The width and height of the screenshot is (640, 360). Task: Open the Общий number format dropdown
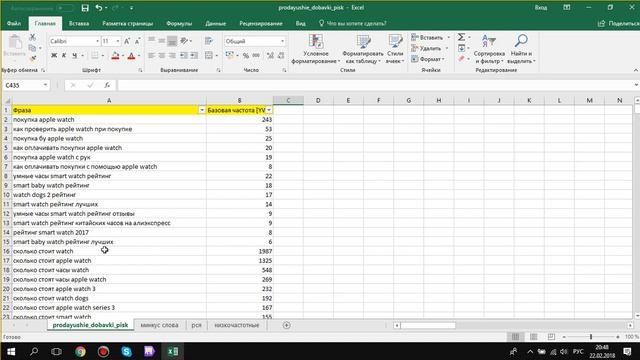(282, 41)
